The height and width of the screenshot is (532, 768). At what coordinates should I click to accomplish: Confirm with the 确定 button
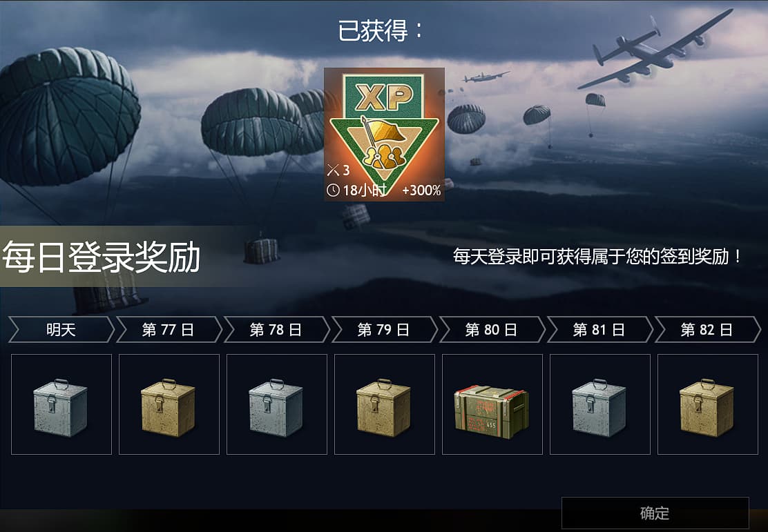(x=655, y=513)
